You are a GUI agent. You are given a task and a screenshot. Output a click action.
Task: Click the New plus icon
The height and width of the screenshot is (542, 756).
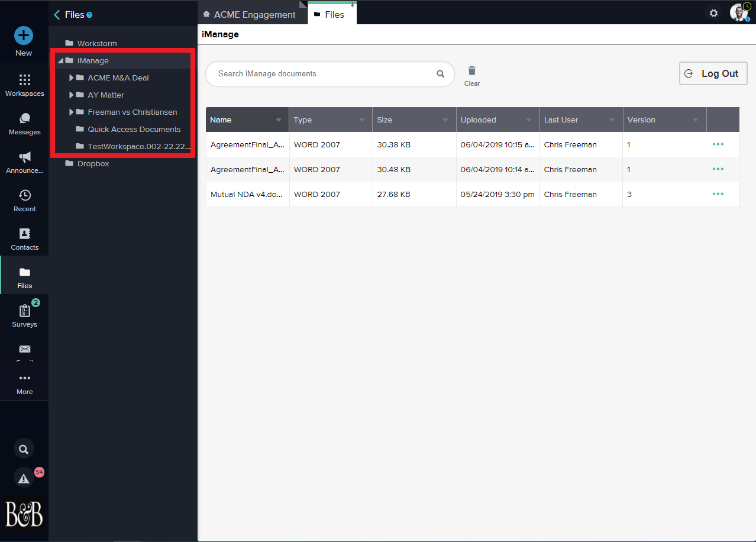coord(24,36)
